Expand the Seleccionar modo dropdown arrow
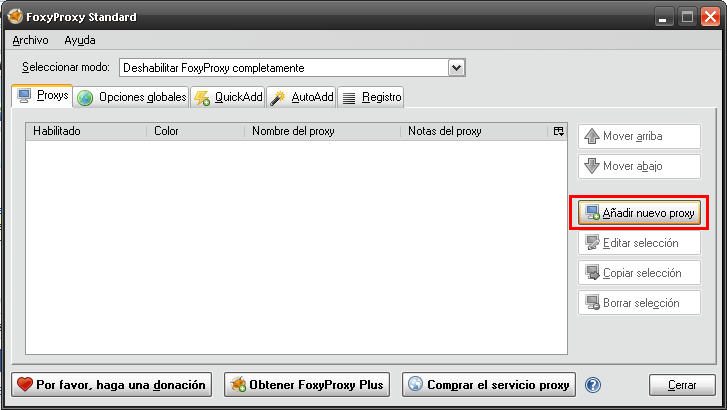The image size is (727, 410). 456,68
